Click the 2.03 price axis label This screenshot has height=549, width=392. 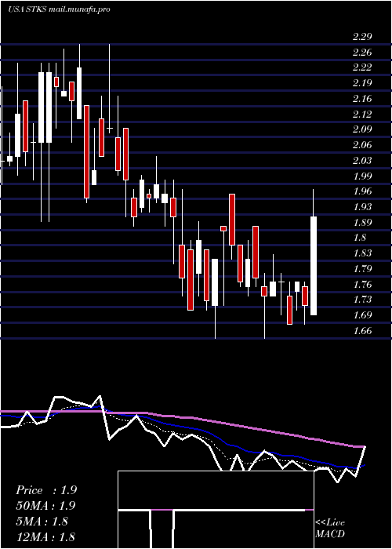click(362, 160)
